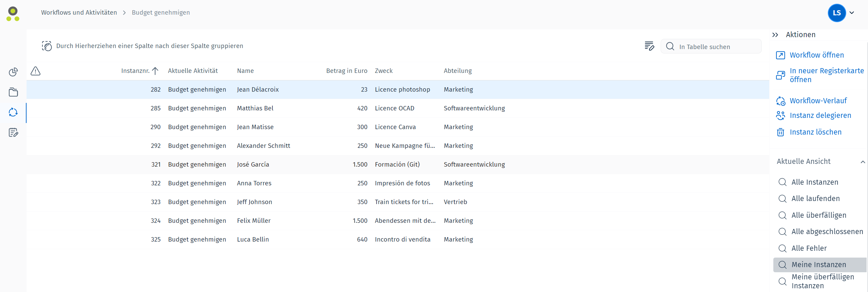The width and height of the screenshot is (868, 292).
Task: Focus the In Tabelle suchen field
Action: (711, 46)
